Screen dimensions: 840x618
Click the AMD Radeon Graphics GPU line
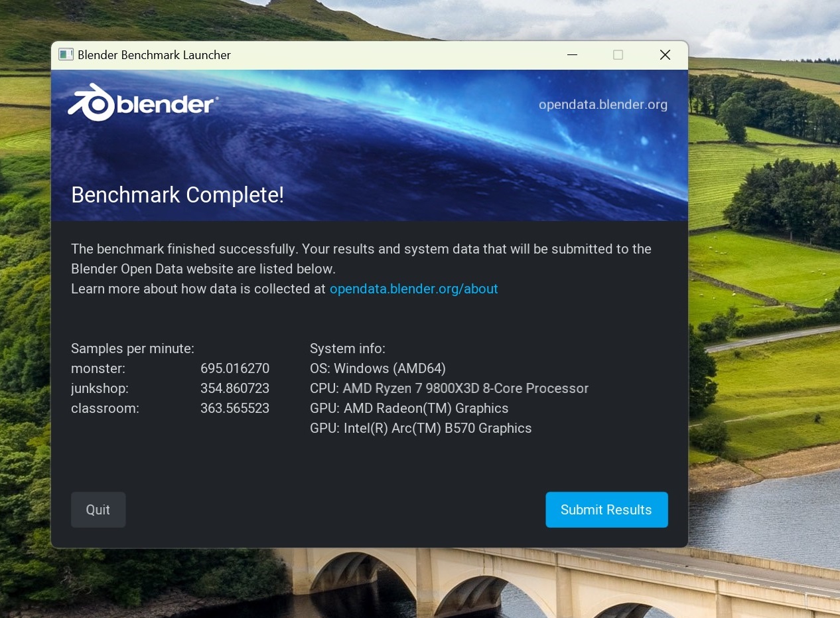pyautogui.click(x=409, y=408)
